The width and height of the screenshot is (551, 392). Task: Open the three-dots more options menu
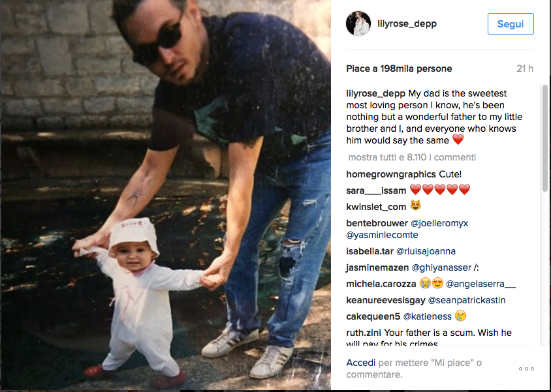526,369
